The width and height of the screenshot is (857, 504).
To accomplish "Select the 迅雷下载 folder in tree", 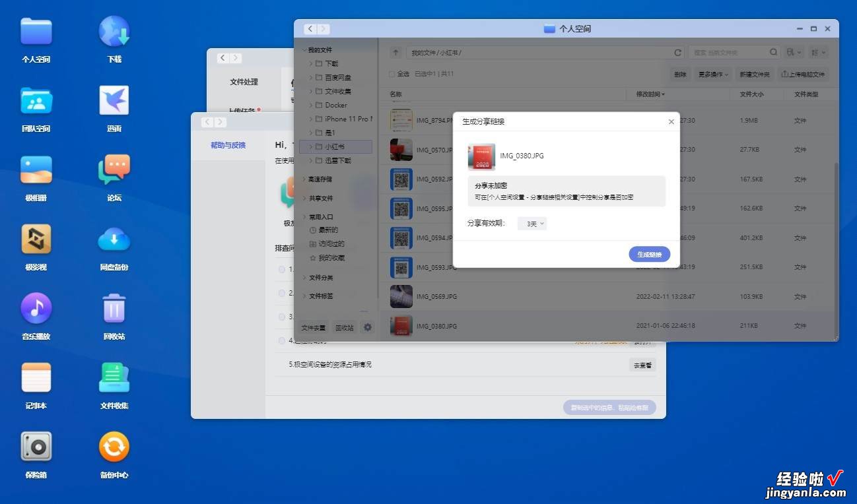I will pyautogui.click(x=337, y=161).
